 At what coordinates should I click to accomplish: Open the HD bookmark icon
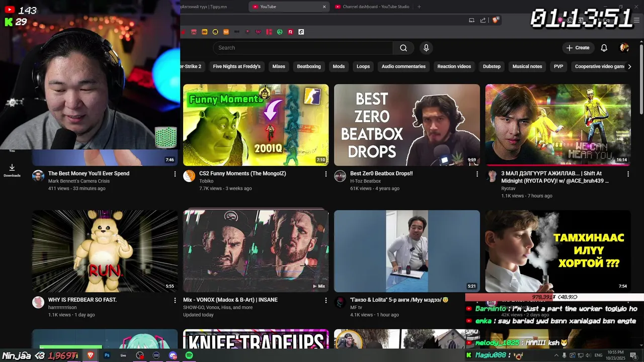204,32
